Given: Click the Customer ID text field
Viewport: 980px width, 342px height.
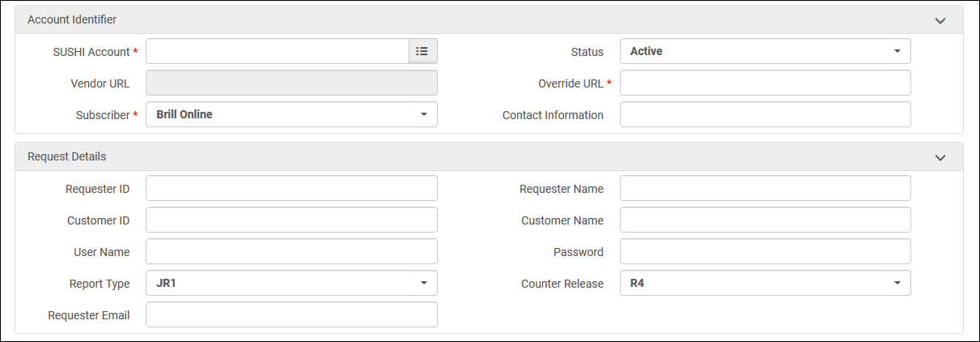Looking at the screenshot, I should [291, 220].
